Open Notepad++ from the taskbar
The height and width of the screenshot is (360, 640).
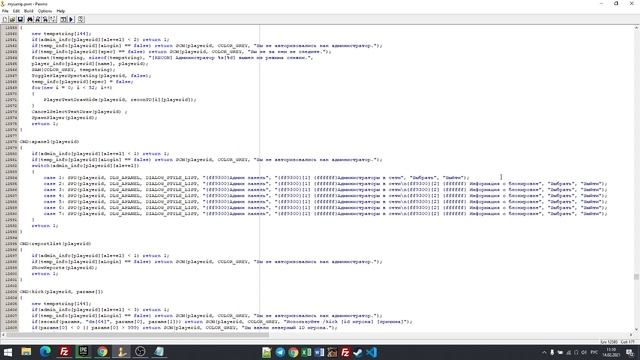coord(267,352)
